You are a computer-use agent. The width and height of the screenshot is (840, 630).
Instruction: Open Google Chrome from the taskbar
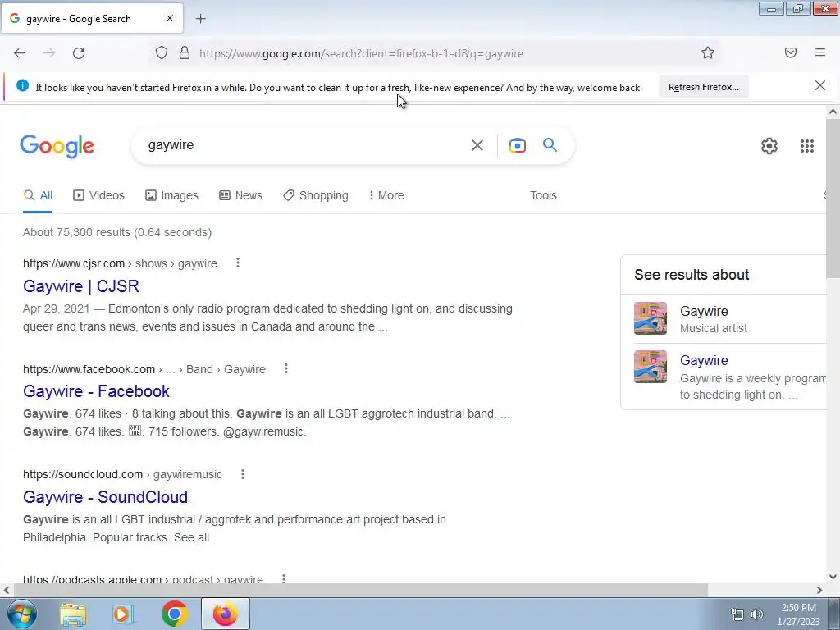coord(174,614)
